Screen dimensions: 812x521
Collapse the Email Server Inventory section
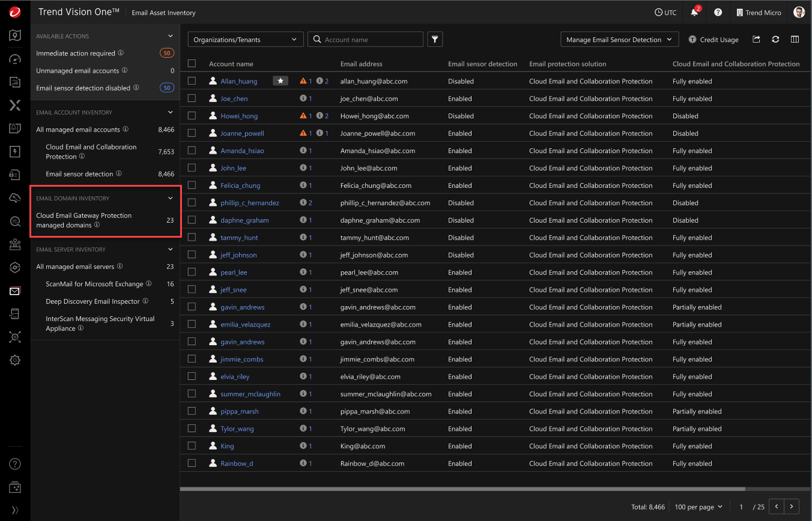170,248
